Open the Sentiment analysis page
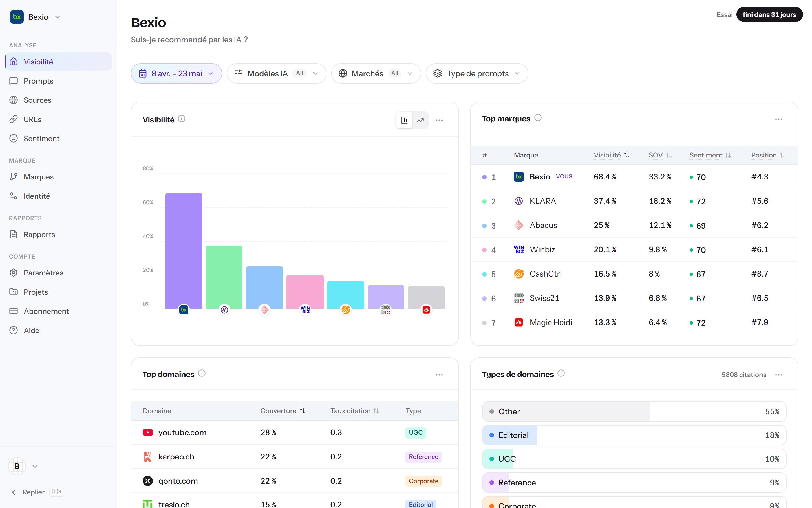This screenshot has height=508, width=812. coord(58,138)
